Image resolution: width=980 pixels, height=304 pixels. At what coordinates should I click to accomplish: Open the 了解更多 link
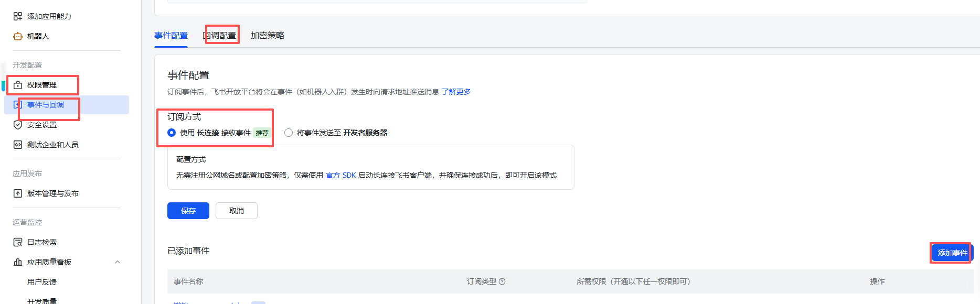click(x=456, y=92)
